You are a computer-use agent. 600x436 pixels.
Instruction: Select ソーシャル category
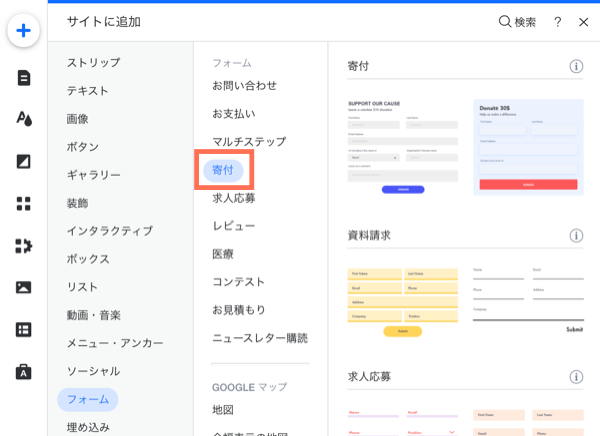[94, 371]
